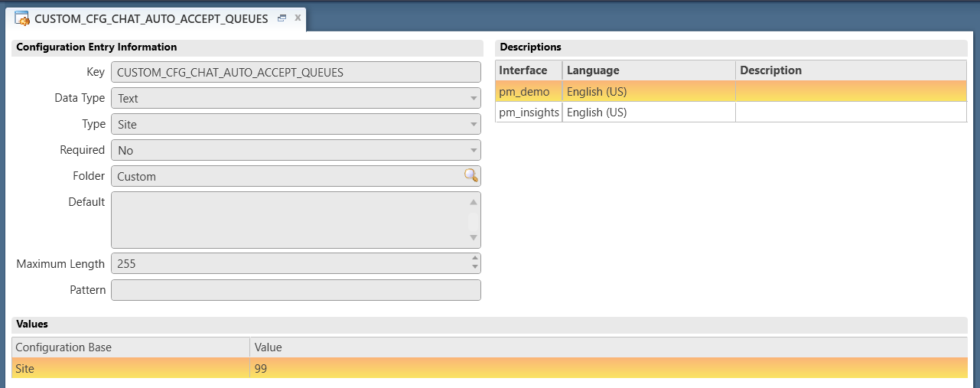Viewport: 980px width, 388px height.
Task: Select the pm_insights description row
Action: (x=529, y=112)
